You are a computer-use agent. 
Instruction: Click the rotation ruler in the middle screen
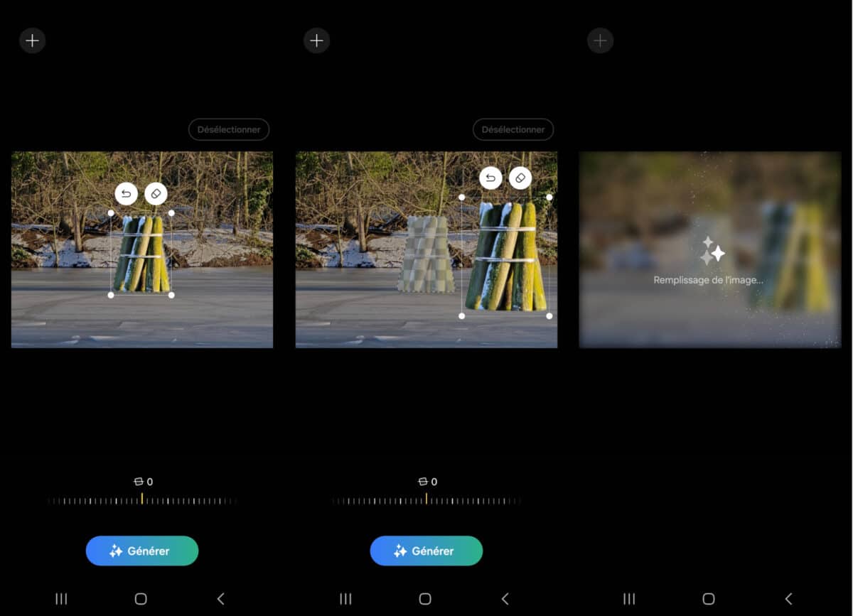pyautogui.click(x=426, y=500)
